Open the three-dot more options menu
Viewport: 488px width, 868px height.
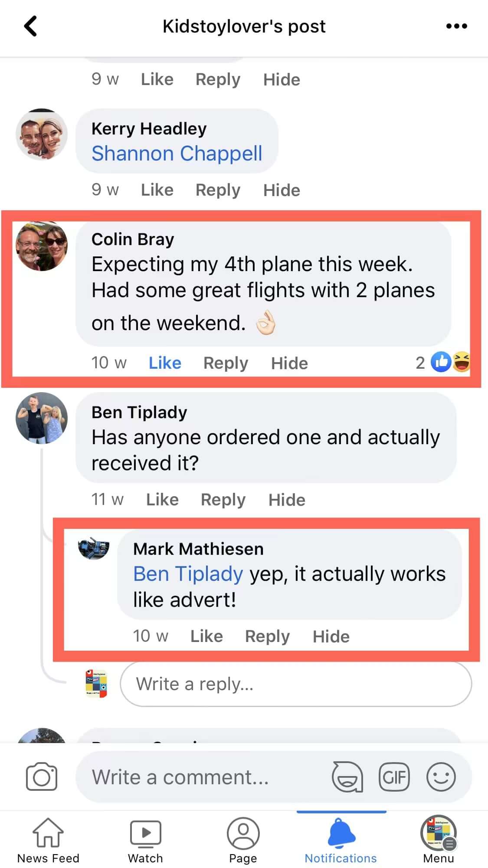coord(456,26)
